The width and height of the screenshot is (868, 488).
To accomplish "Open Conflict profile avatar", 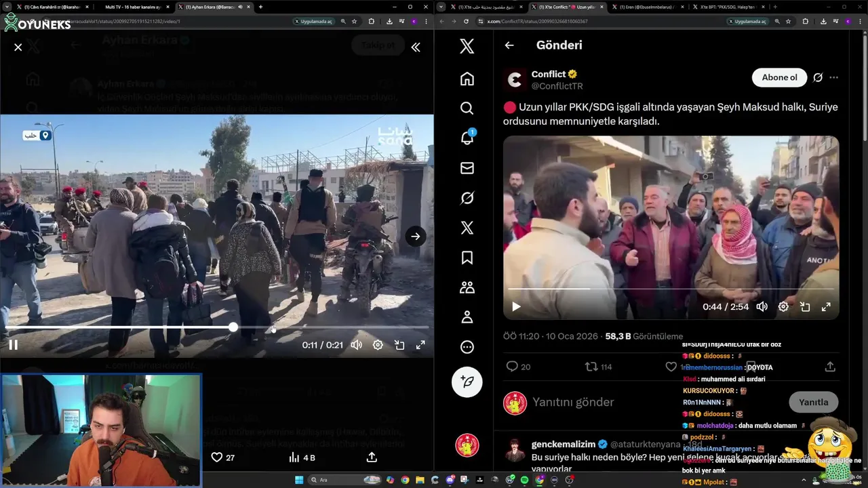I will (515, 80).
